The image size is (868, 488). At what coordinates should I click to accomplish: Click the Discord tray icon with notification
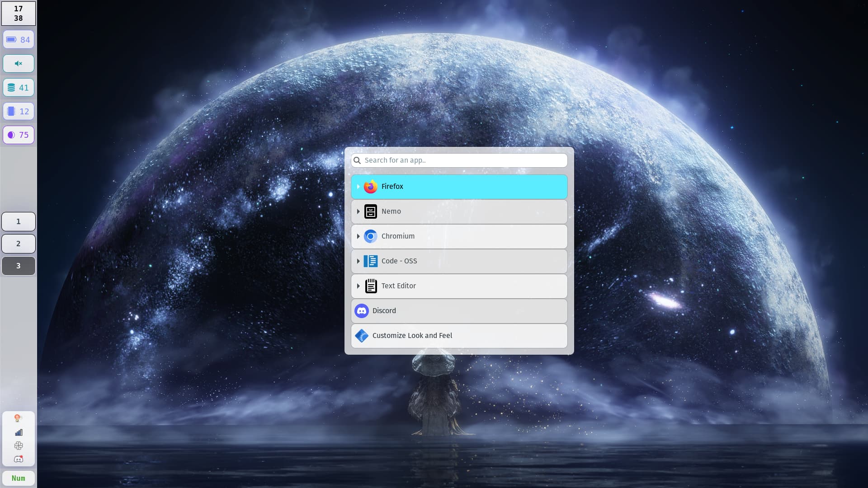(x=19, y=459)
